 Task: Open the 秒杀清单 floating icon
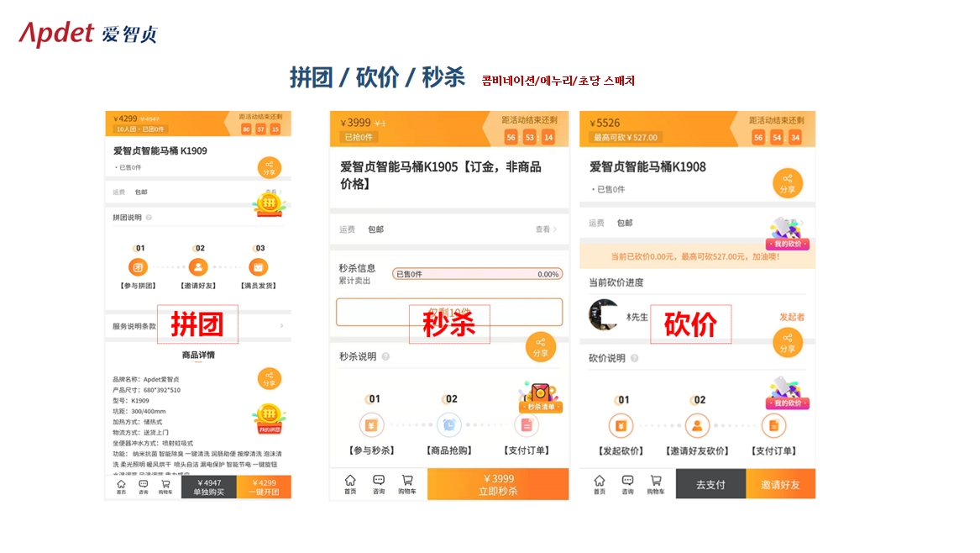click(541, 398)
